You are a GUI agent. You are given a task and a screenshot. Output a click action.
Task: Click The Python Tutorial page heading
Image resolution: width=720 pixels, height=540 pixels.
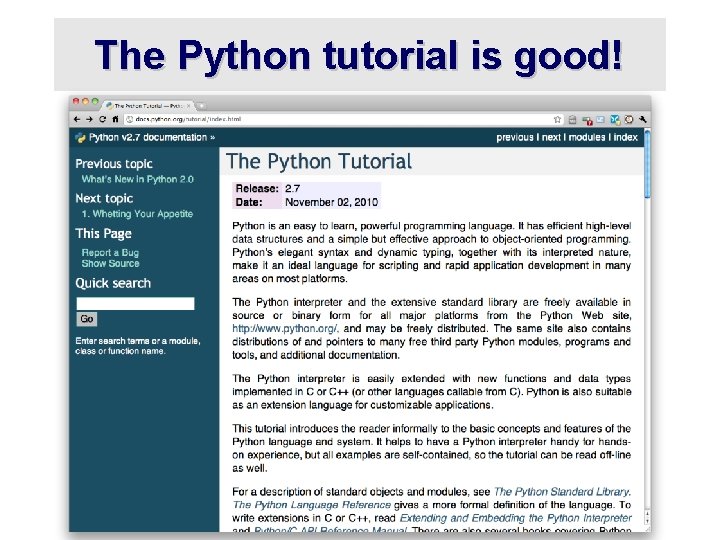319,162
